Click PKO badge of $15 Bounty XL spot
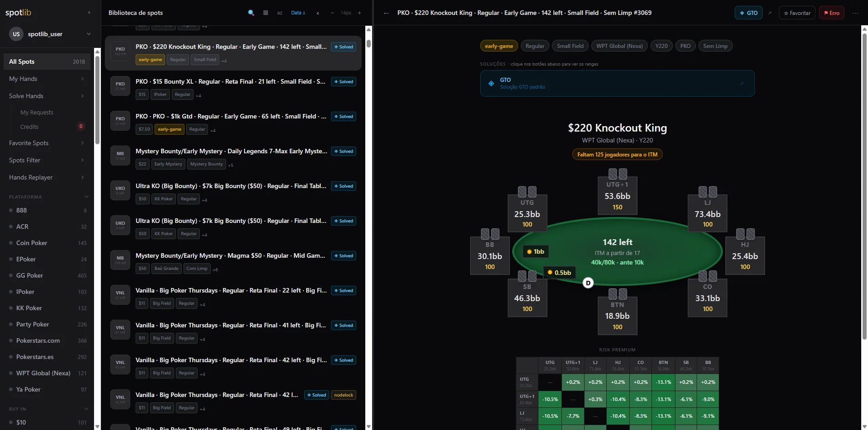Image resolution: width=868 pixels, height=430 pixels. [x=120, y=85]
